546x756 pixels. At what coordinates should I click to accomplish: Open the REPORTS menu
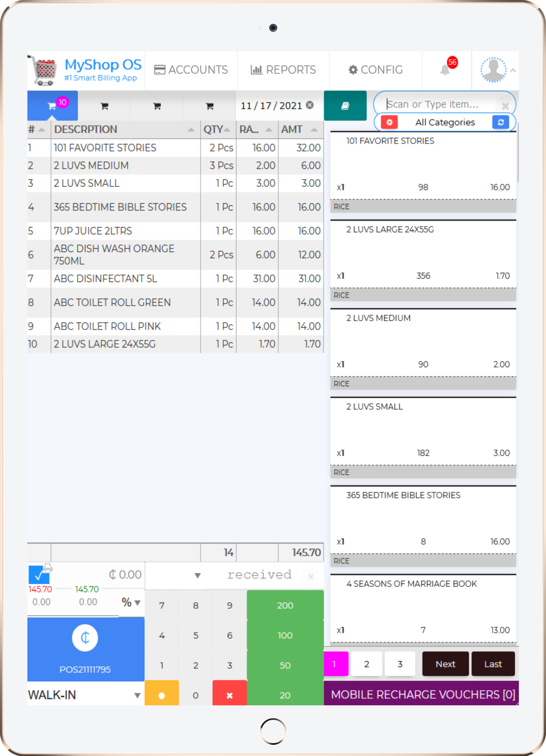pyautogui.click(x=283, y=70)
